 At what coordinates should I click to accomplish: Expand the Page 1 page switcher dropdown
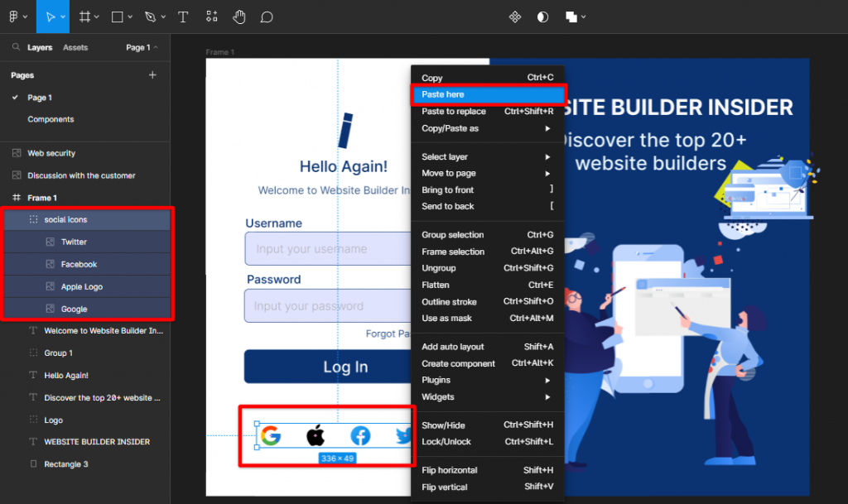[139, 47]
